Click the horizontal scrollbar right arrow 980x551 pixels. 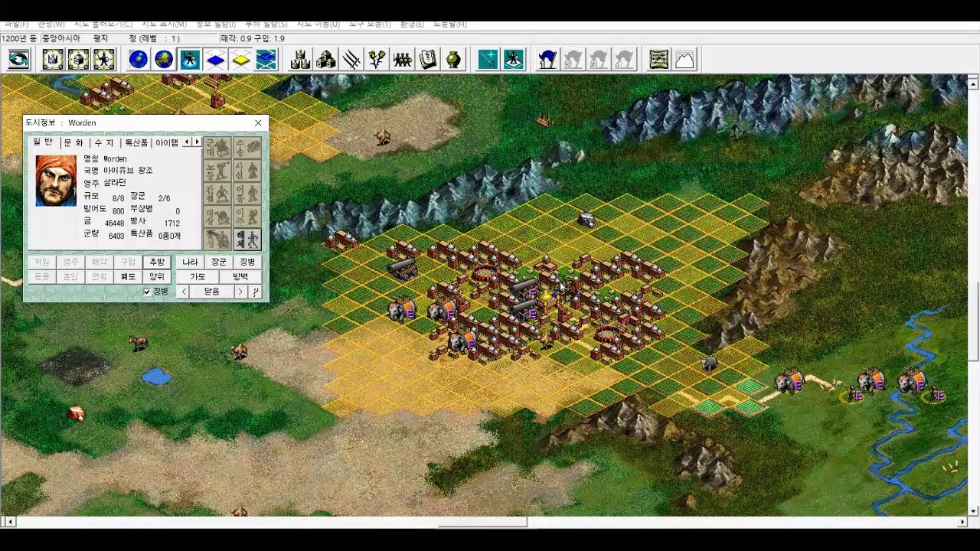tap(962, 522)
